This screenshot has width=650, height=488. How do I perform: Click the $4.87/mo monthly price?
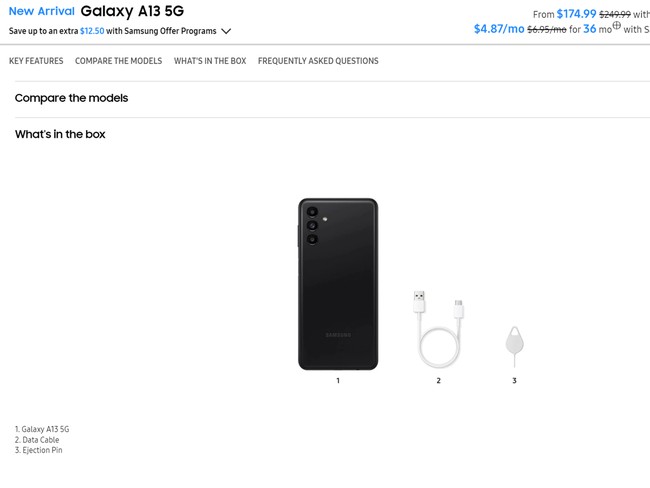tap(499, 29)
